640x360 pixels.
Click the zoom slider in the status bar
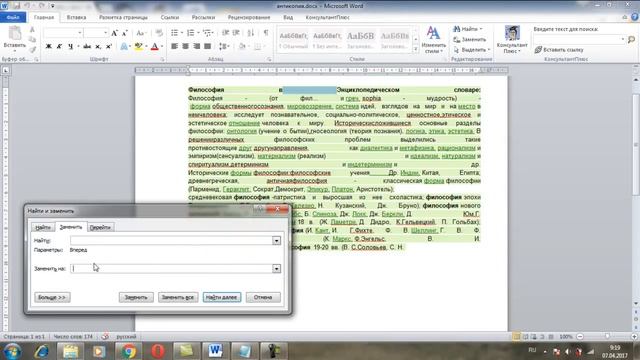click(x=607, y=337)
